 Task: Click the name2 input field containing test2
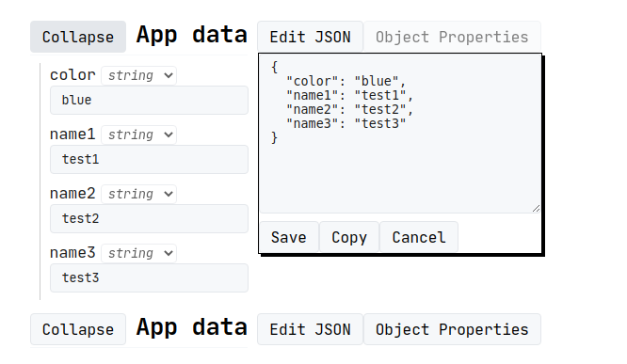coord(149,218)
